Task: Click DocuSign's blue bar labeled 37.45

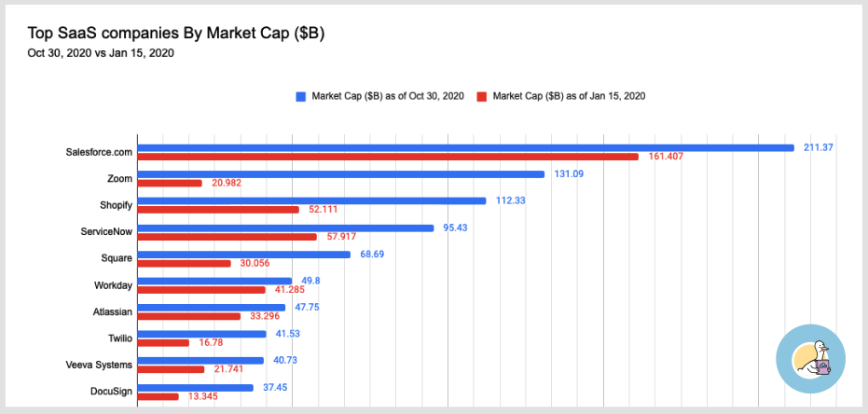Action: pyautogui.click(x=196, y=388)
